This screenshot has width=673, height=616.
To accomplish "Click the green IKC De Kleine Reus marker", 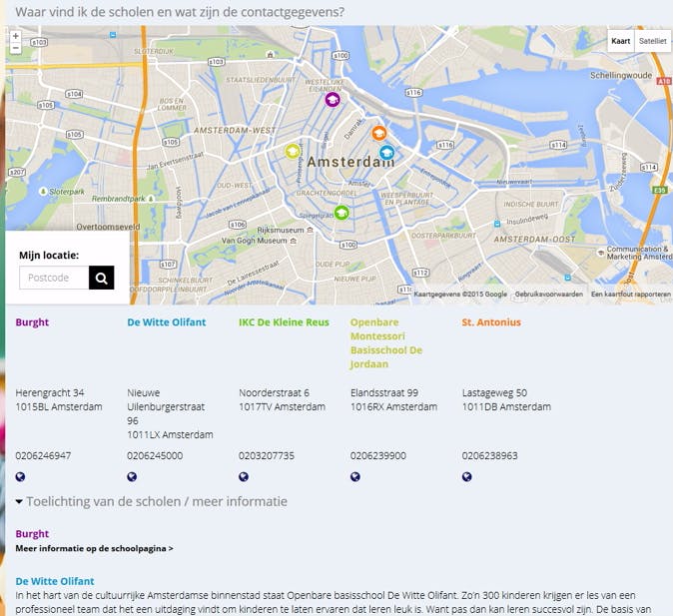I will point(341,212).
